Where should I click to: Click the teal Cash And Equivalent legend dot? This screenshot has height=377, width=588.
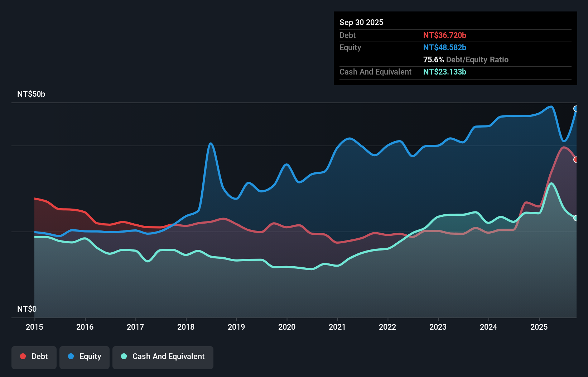pyautogui.click(x=124, y=356)
